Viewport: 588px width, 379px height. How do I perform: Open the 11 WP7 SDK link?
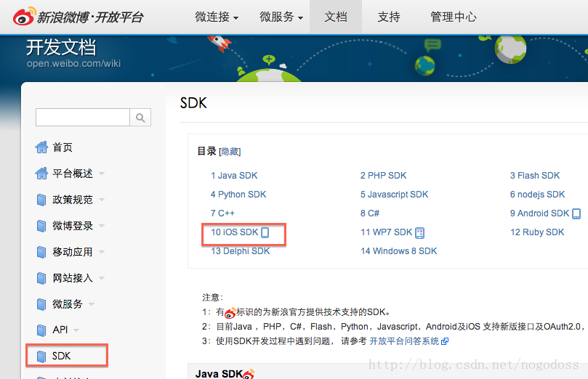[386, 232]
